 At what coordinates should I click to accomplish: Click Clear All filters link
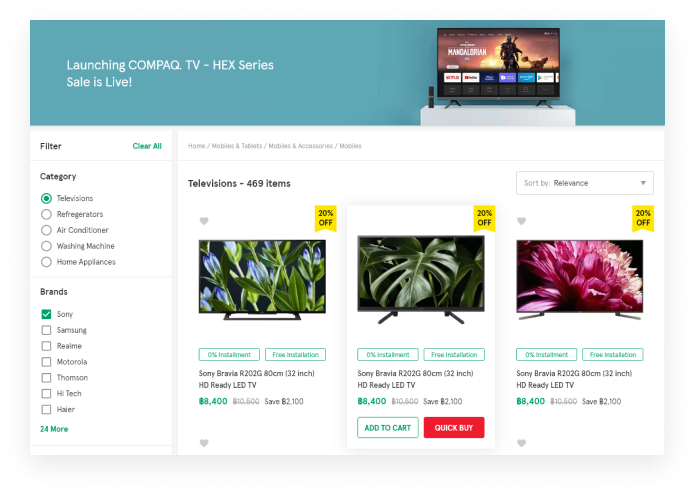tap(147, 146)
